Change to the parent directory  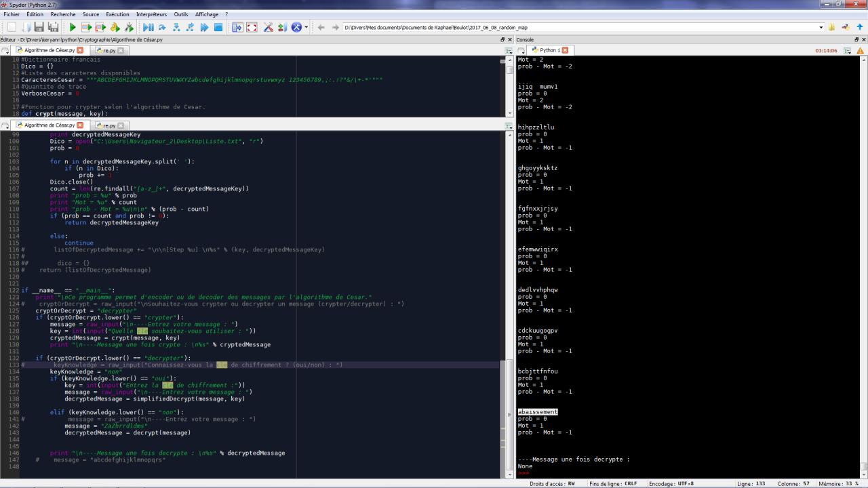[x=860, y=27]
